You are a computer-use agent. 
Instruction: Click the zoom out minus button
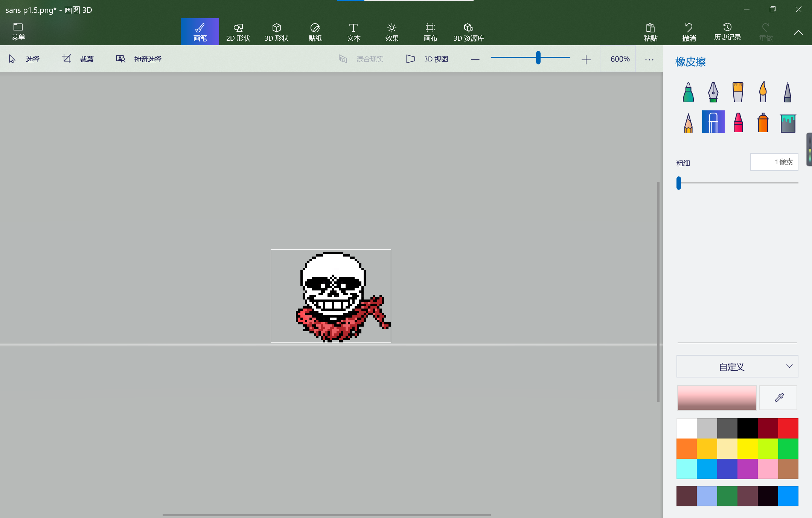point(475,60)
